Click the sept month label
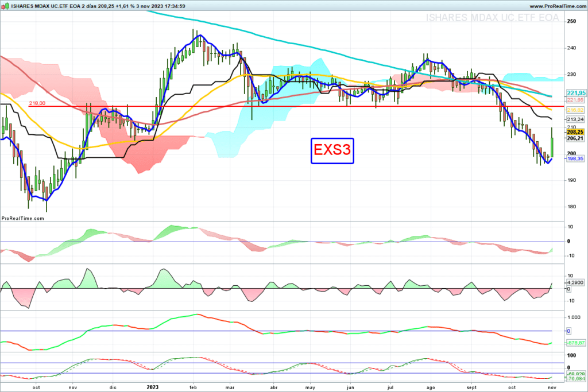The width and height of the screenshot is (588, 392). 471,387
